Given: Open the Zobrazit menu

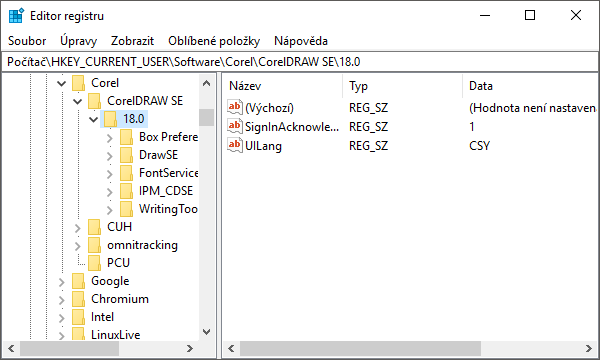Looking at the screenshot, I should (132, 41).
